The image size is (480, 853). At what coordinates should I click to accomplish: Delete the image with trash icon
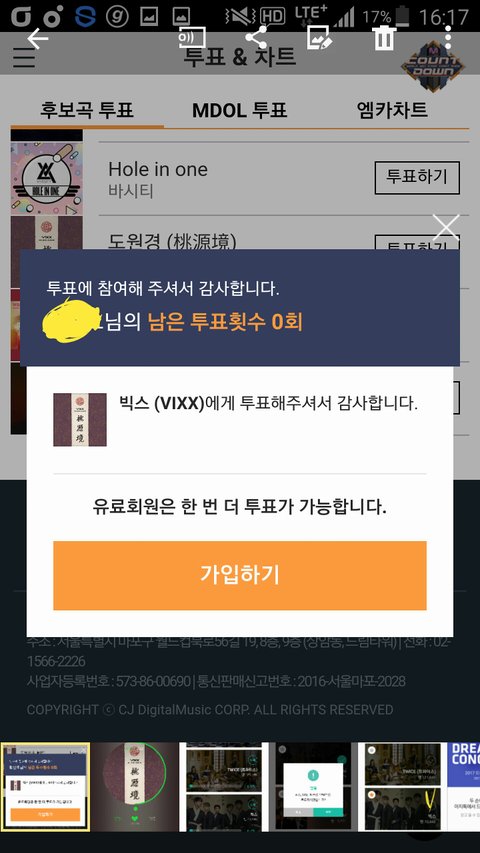(384, 38)
